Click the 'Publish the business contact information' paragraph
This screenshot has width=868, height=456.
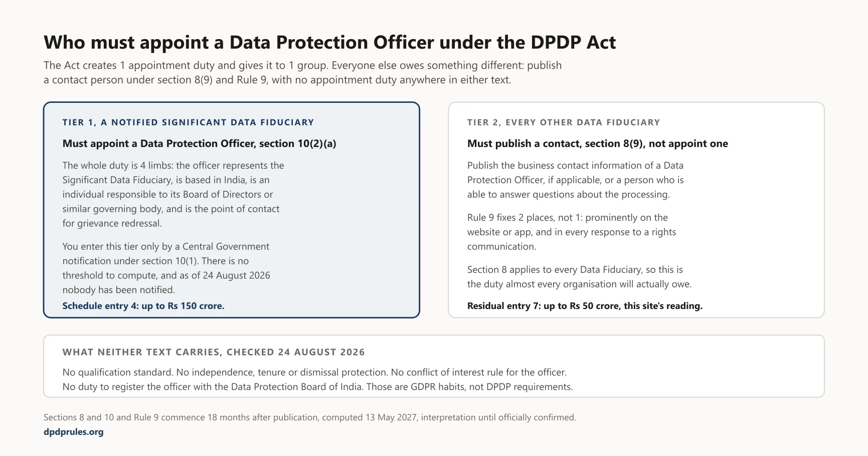(x=575, y=180)
